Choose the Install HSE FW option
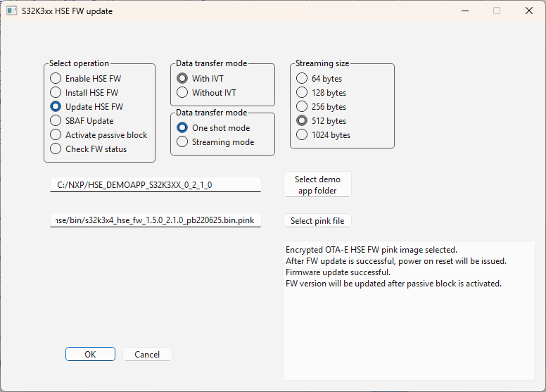The height and width of the screenshot is (392, 546). click(x=56, y=93)
